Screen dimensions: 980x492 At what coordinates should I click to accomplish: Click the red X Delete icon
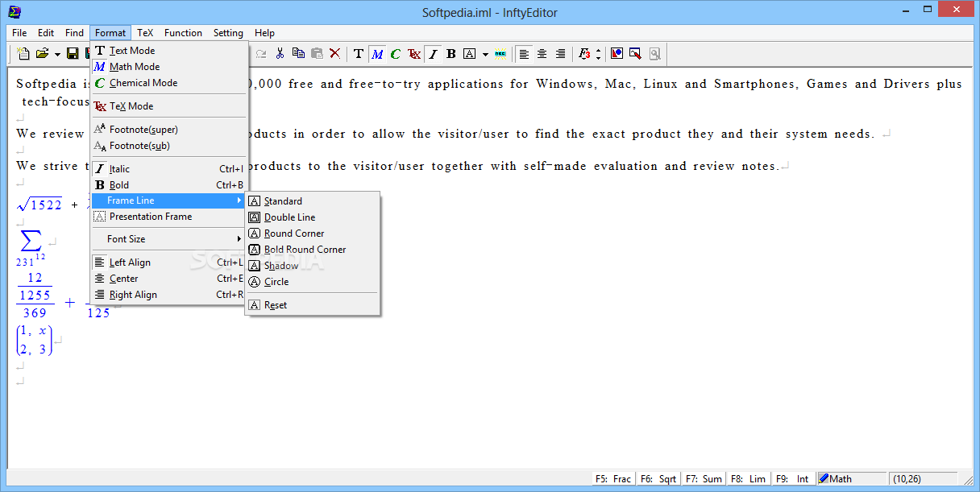point(334,54)
